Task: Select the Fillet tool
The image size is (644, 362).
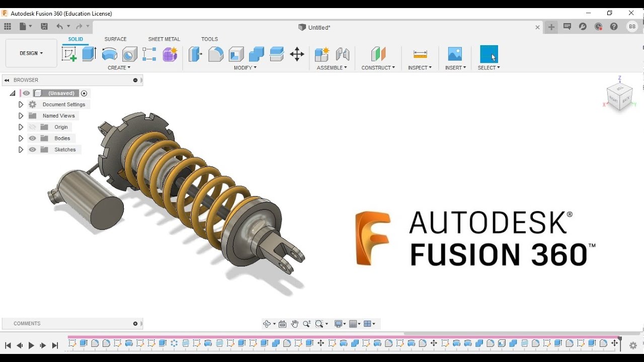Action: coord(216,54)
